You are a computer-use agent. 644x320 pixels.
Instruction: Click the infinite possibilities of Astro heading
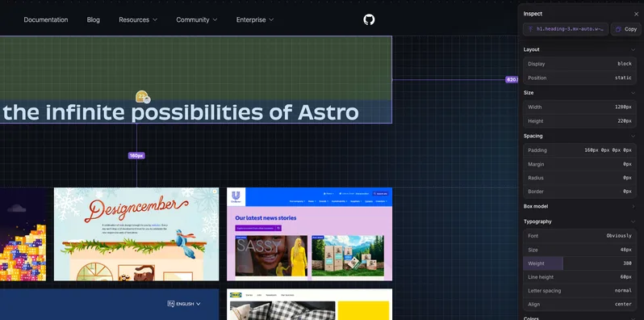(180, 112)
